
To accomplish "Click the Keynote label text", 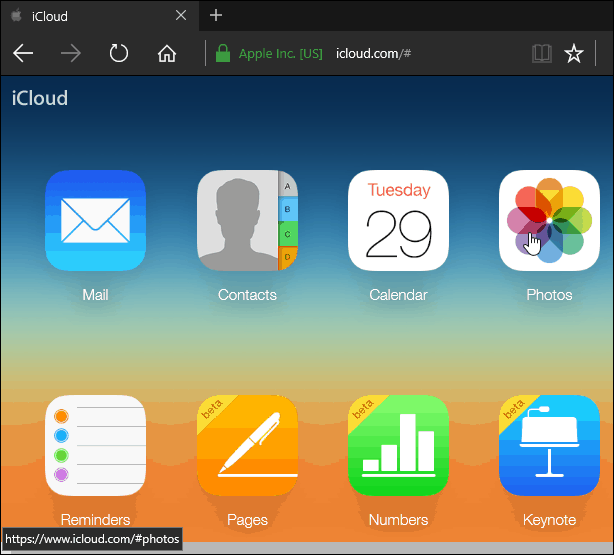I will (x=549, y=520).
